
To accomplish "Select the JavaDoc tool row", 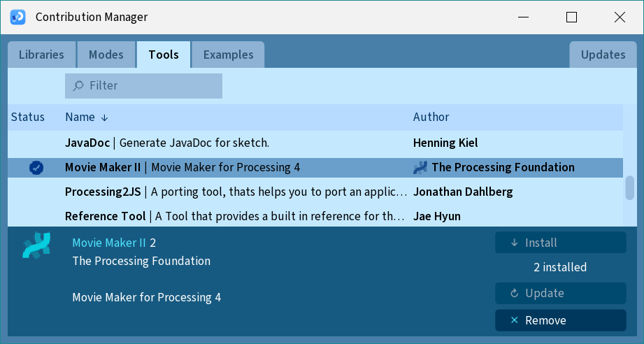I will click(315, 143).
